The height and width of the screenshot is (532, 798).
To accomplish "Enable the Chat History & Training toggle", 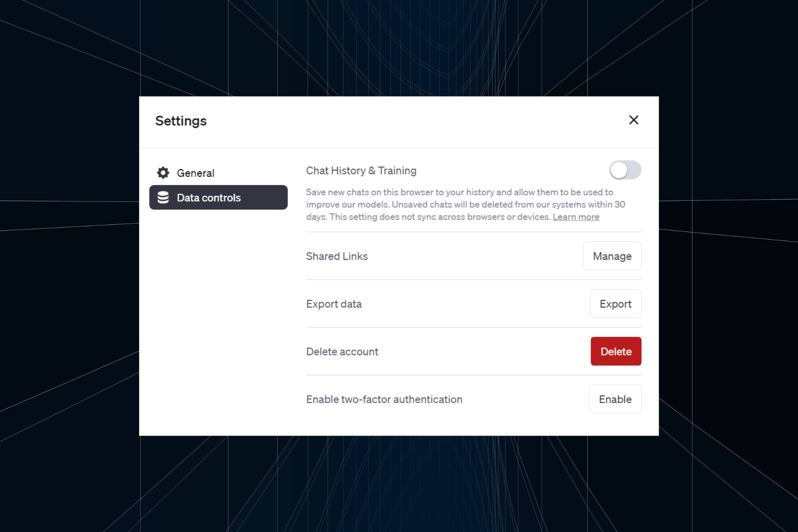I will 625,170.
